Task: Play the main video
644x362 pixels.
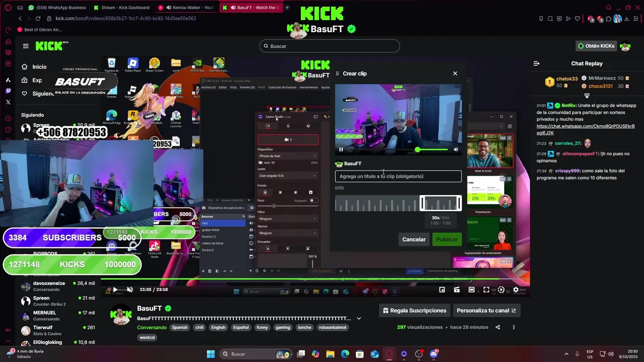Action: (x=115, y=290)
